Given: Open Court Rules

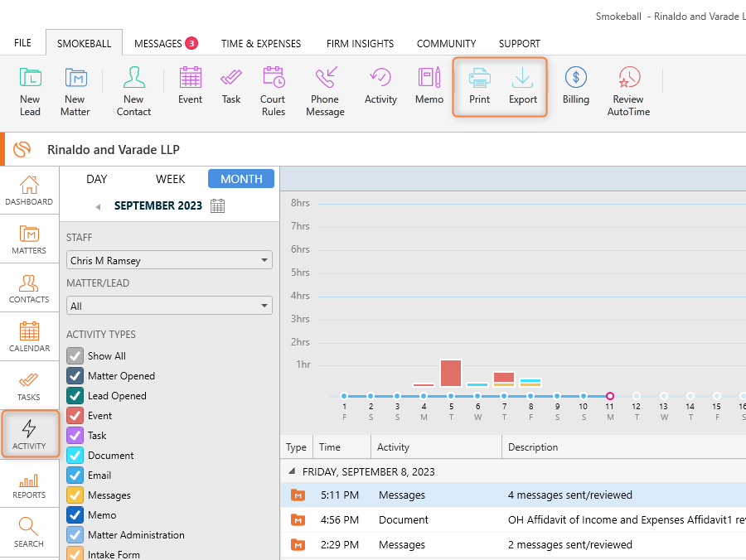Looking at the screenshot, I should 273,91.
